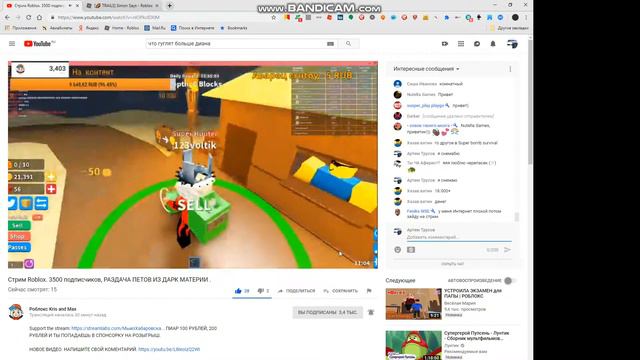
Task: Click the stream video player
Action: [x=193, y=164]
